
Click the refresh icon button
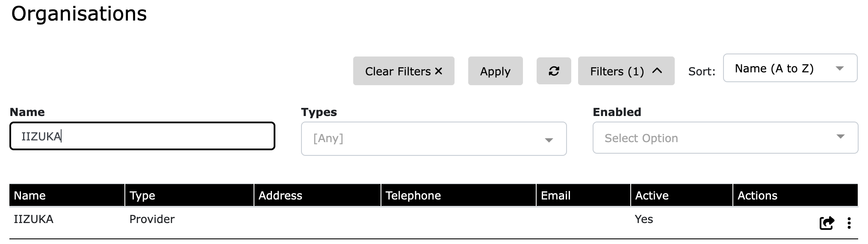tap(554, 71)
